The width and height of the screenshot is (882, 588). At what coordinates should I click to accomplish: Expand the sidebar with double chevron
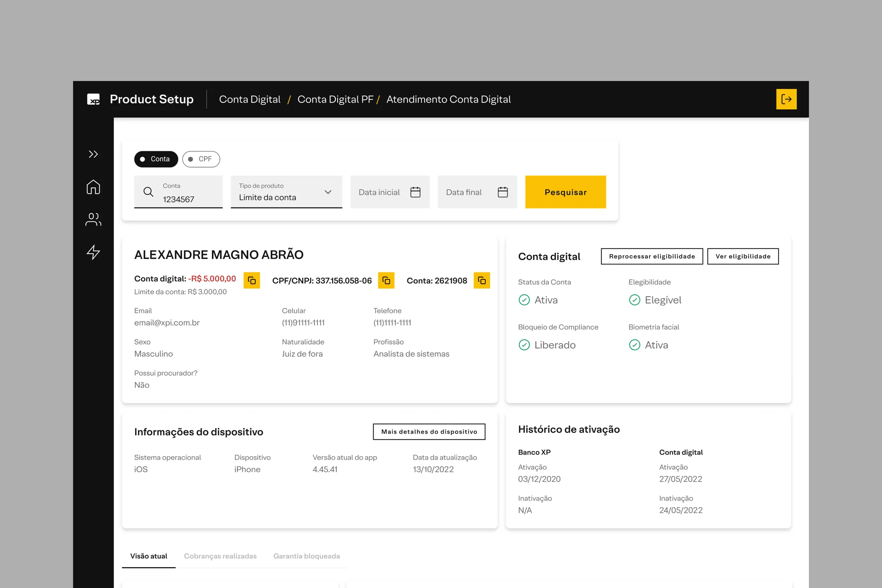tap(93, 154)
